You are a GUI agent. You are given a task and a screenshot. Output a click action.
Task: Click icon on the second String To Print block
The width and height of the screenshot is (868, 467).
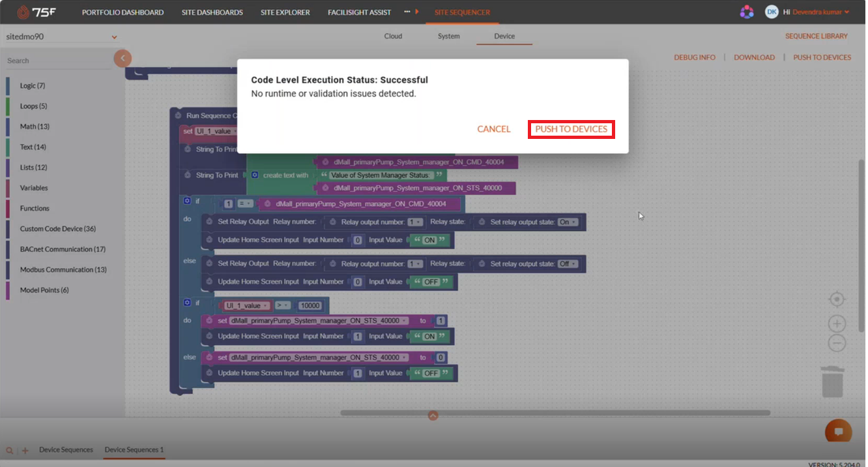pos(188,175)
